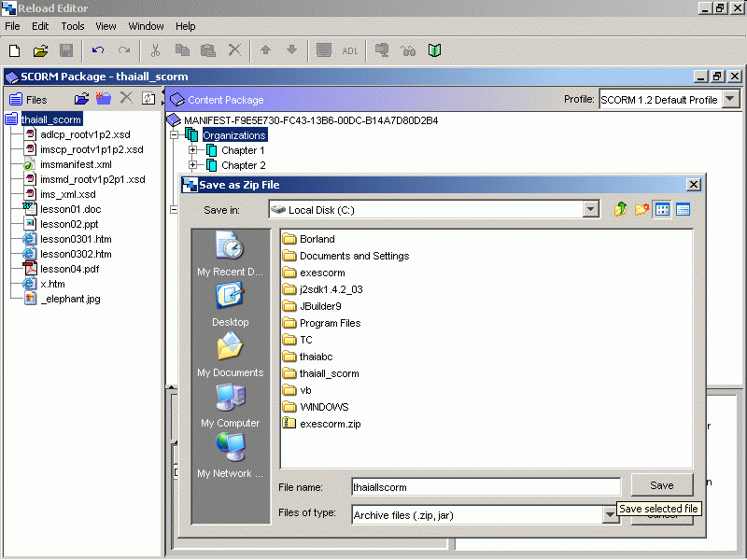Open the Save in location dropdown
Viewport: 747px width, 560px height.
click(x=590, y=210)
